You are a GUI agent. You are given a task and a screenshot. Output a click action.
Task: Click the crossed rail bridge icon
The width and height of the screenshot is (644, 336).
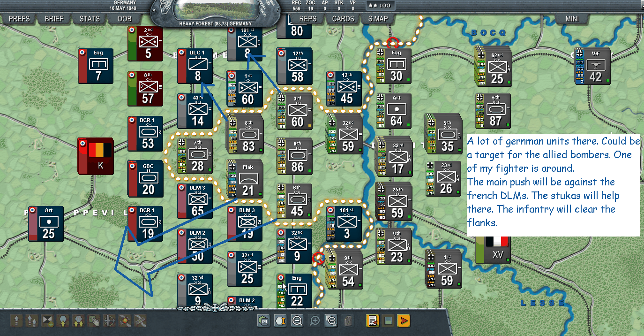141,321
